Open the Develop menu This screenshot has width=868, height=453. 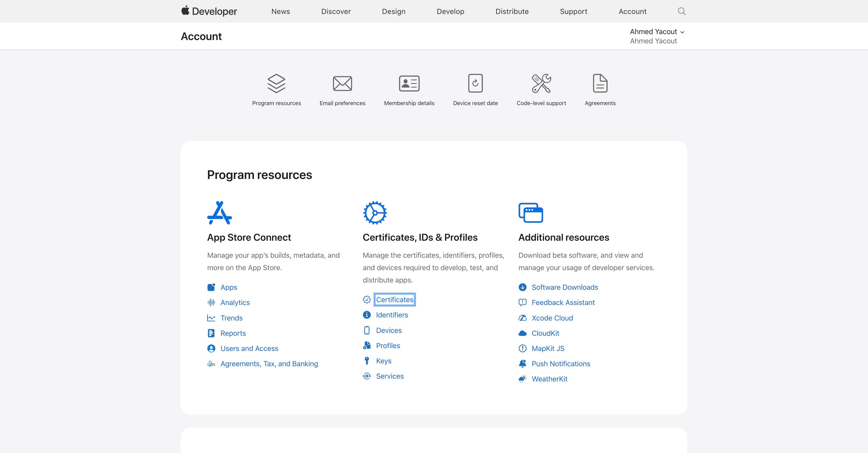(x=450, y=11)
